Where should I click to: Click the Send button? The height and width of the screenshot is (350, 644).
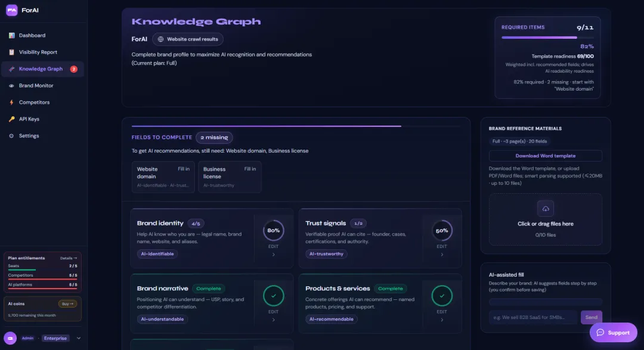pos(592,317)
